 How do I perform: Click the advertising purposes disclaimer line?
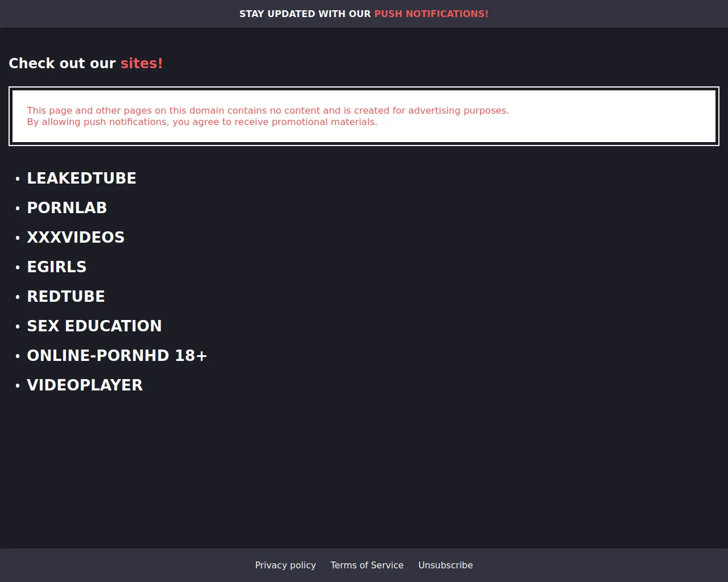coord(268,110)
